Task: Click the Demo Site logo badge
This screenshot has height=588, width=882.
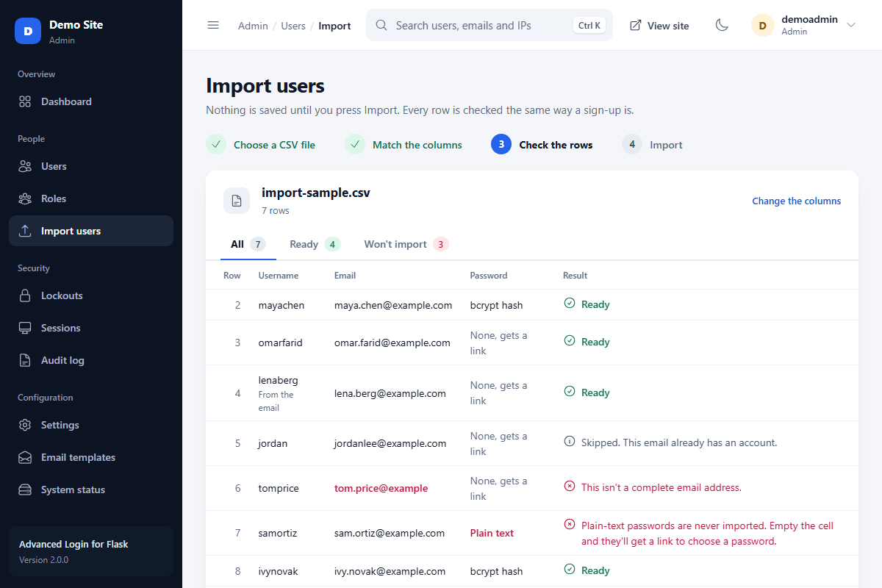Action: [28, 31]
